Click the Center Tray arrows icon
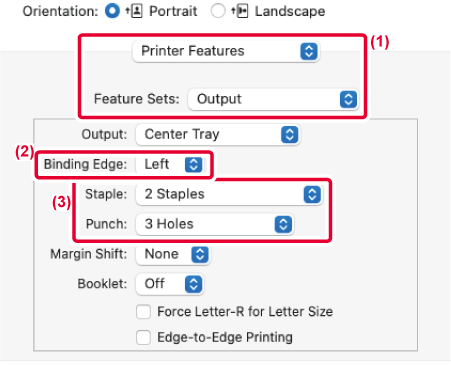Viewport: 451px width, 366px height. pos(289,135)
